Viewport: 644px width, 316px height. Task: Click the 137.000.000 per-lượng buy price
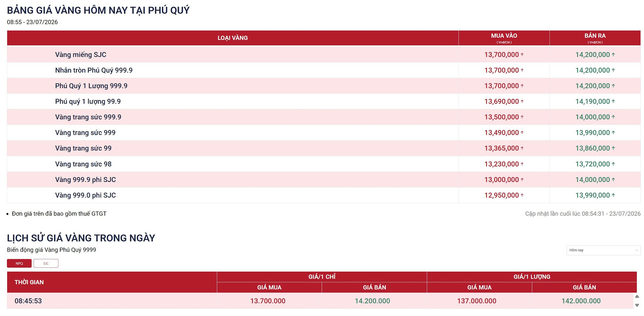click(477, 301)
